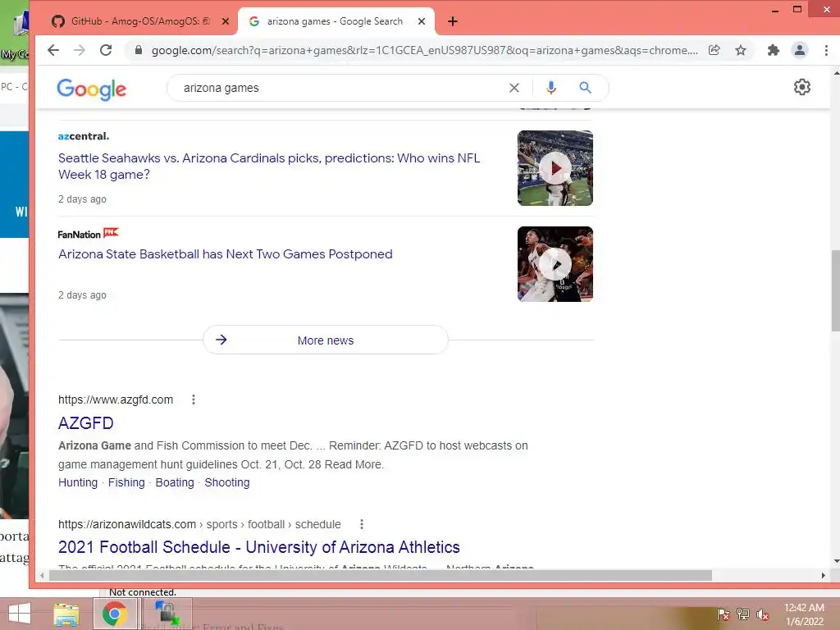The image size is (840, 630).
Task: Open the Windows Start menu
Action: point(20,614)
